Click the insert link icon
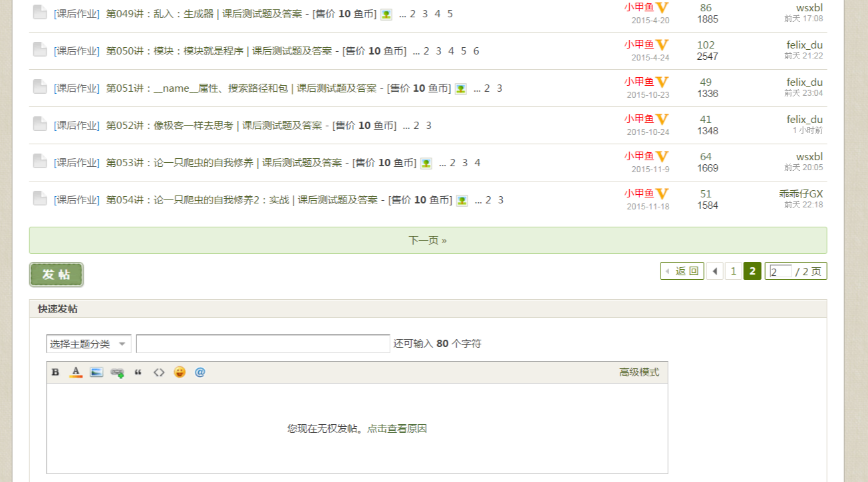The image size is (868, 482). (x=117, y=373)
